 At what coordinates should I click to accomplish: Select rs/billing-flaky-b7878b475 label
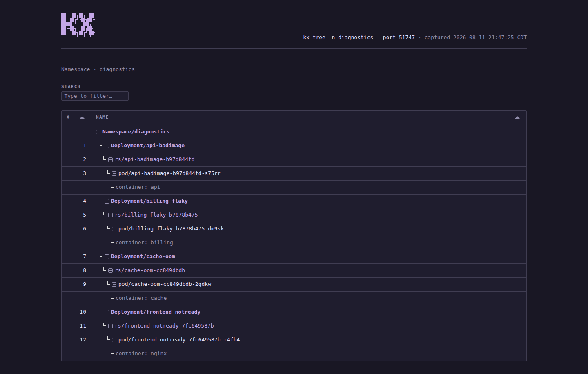click(x=156, y=215)
